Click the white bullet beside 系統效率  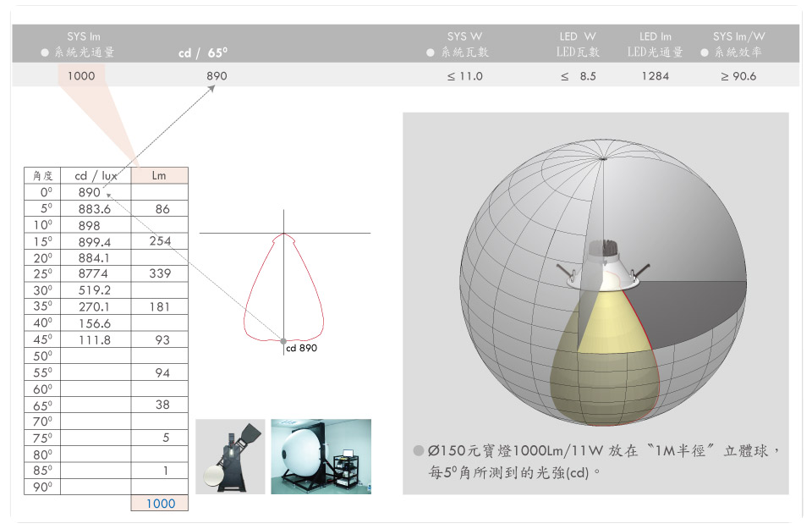705,52
